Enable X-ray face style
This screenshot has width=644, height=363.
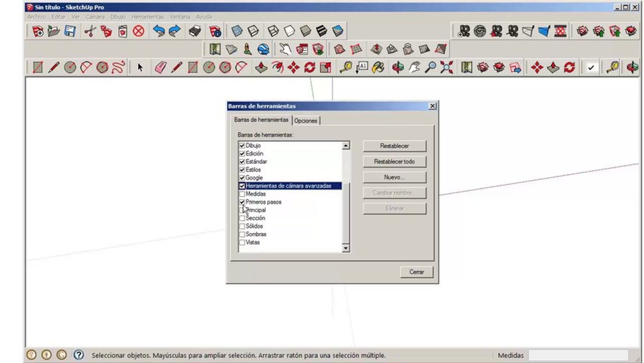237,31
